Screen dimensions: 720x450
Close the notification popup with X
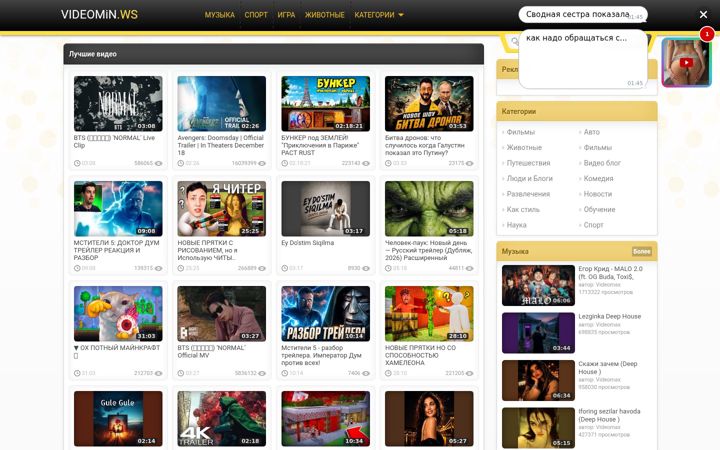pyautogui.click(x=703, y=15)
